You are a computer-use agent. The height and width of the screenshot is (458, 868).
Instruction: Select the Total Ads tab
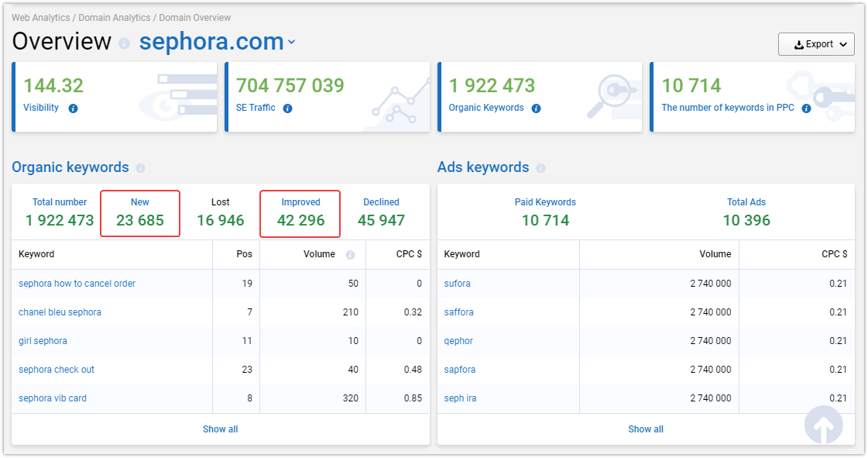pyautogui.click(x=746, y=213)
